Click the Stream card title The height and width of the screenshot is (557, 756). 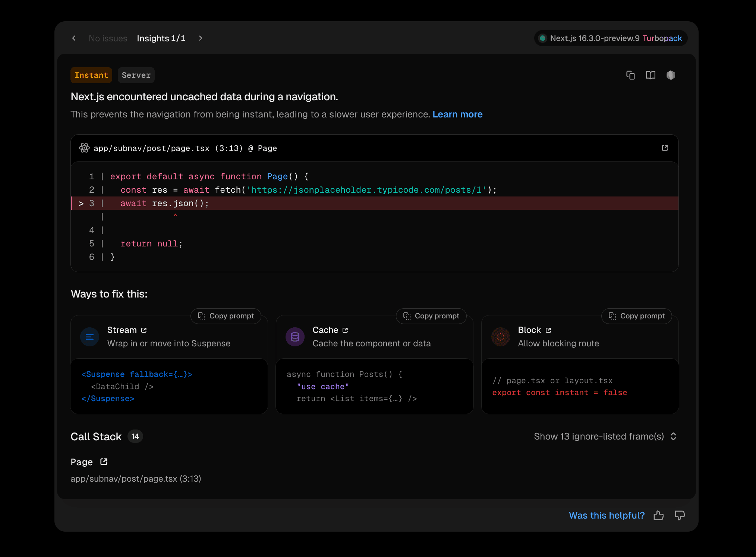[122, 330]
